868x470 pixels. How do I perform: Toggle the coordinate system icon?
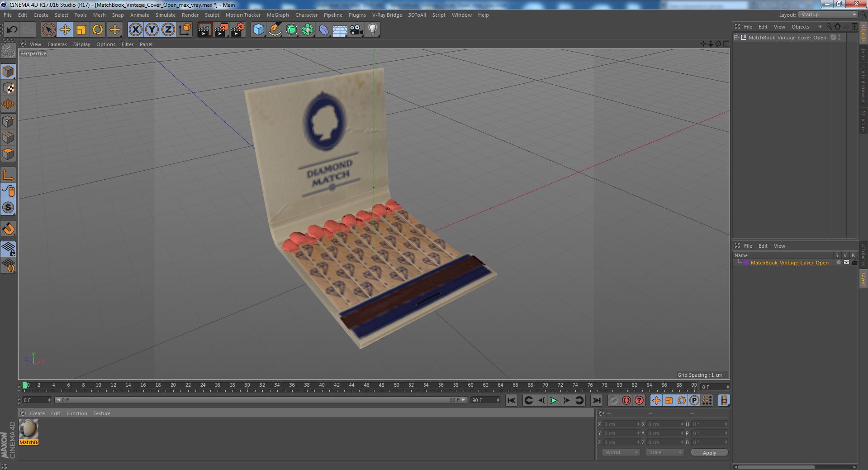(185, 30)
